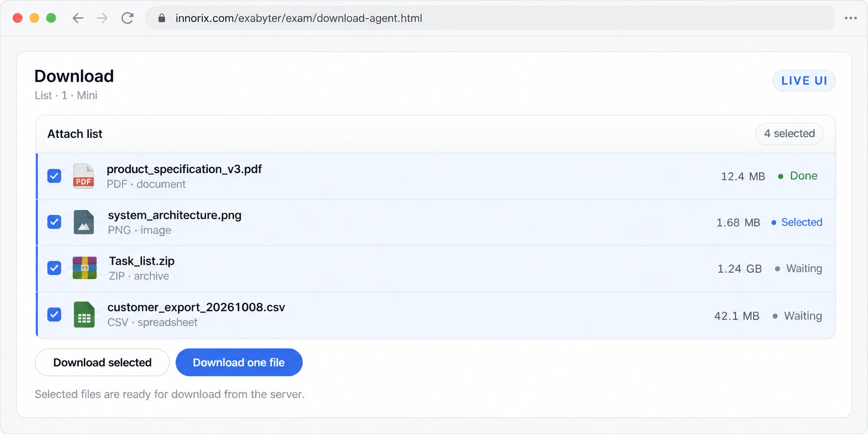The height and width of the screenshot is (434, 868).
Task: Click the 4 selected counter pill
Action: (789, 134)
